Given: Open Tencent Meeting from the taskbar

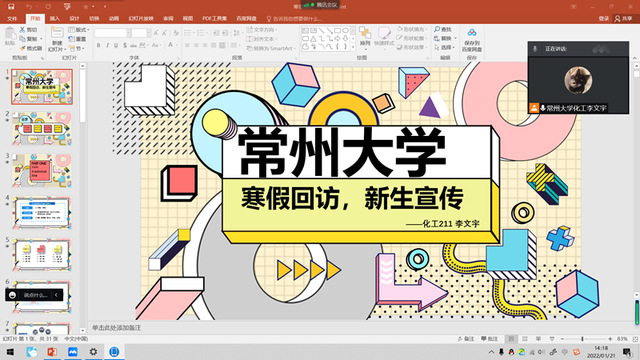Looking at the screenshot, I should [x=73, y=351].
